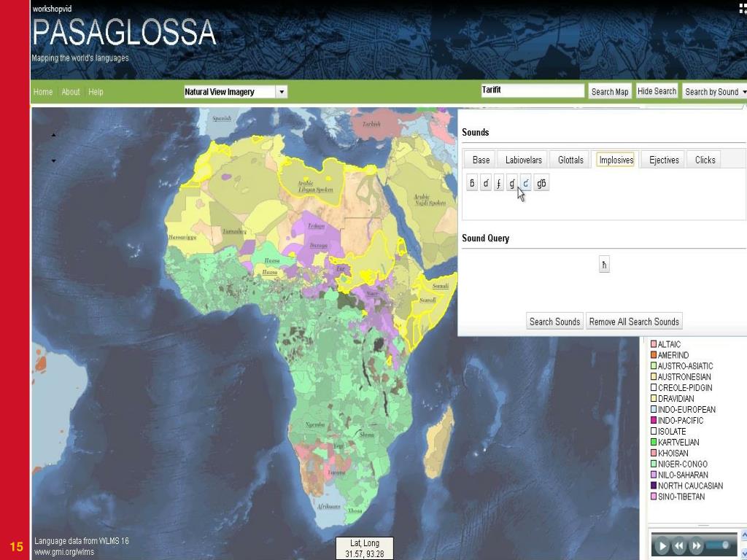The image size is (747, 560).
Task: Click Remove All Search Sounds
Action: (x=634, y=322)
